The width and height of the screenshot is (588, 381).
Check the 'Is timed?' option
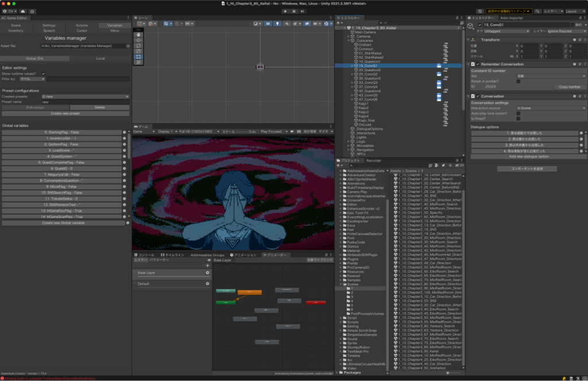tap(519, 118)
